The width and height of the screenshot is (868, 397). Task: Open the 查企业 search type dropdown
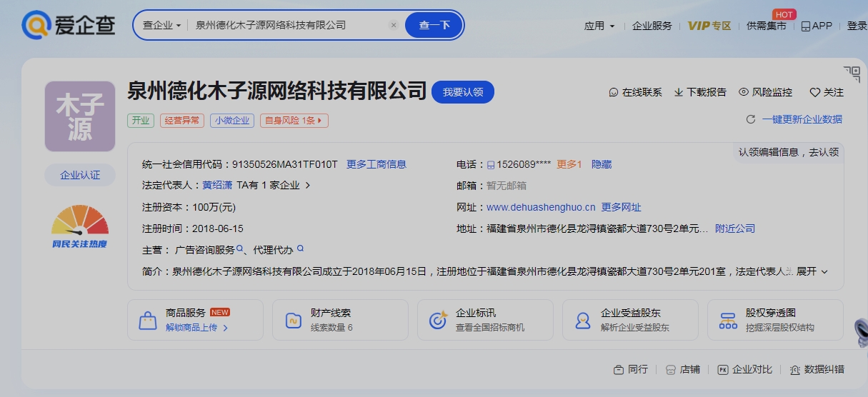162,25
